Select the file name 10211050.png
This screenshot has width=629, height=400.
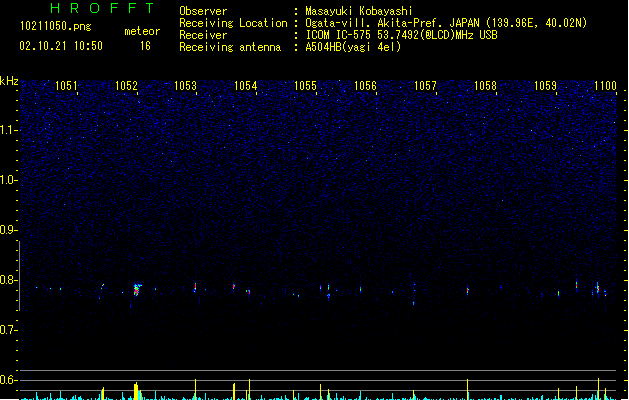click(x=56, y=26)
